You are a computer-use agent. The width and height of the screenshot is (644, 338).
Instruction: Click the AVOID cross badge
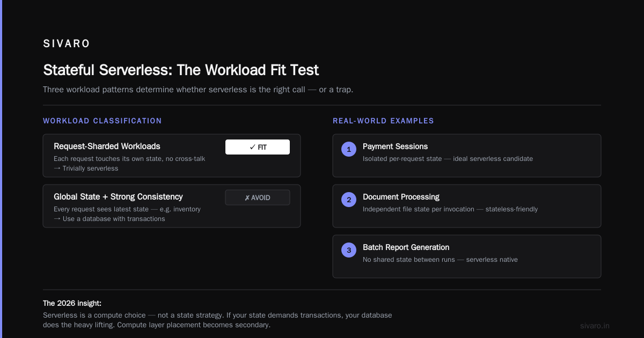point(258,197)
